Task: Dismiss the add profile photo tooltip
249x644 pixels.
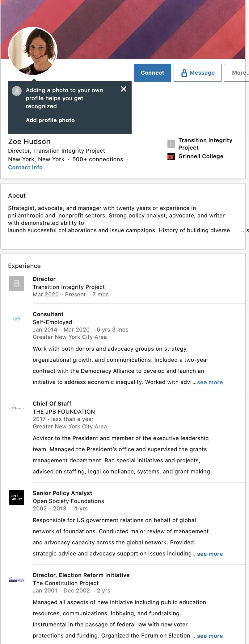Action: pos(124,89)
